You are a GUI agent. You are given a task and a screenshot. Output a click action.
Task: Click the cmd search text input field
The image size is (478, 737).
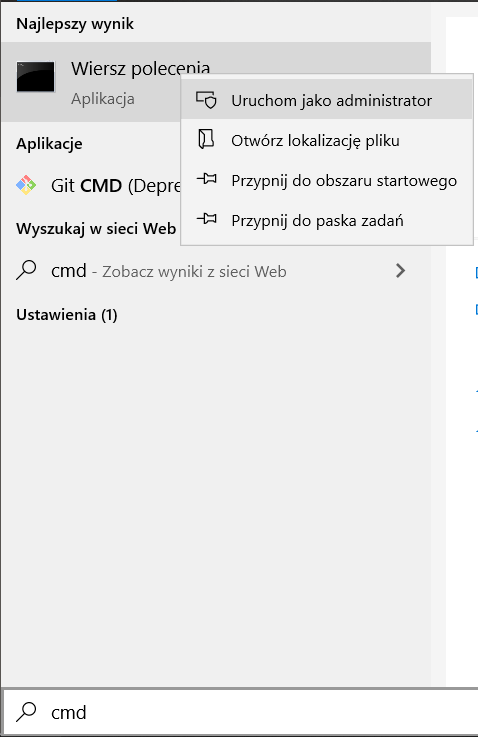[240, 713]
